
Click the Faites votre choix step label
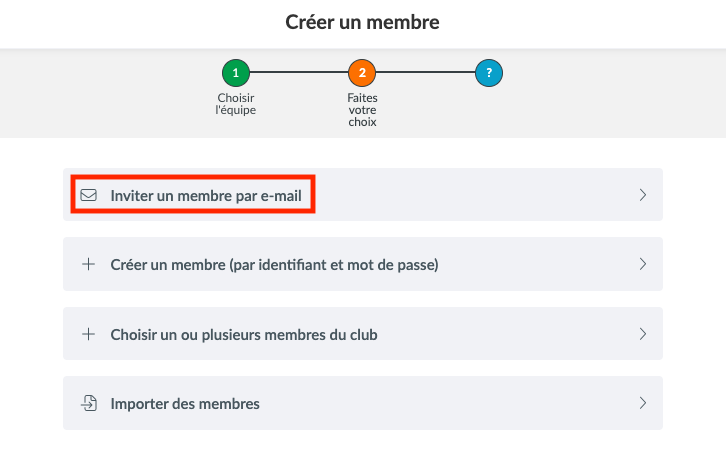tap(363, 110)
